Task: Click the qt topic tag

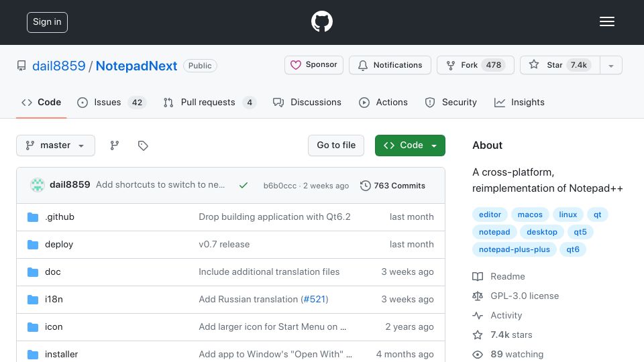Action: (x=597, y=215)
